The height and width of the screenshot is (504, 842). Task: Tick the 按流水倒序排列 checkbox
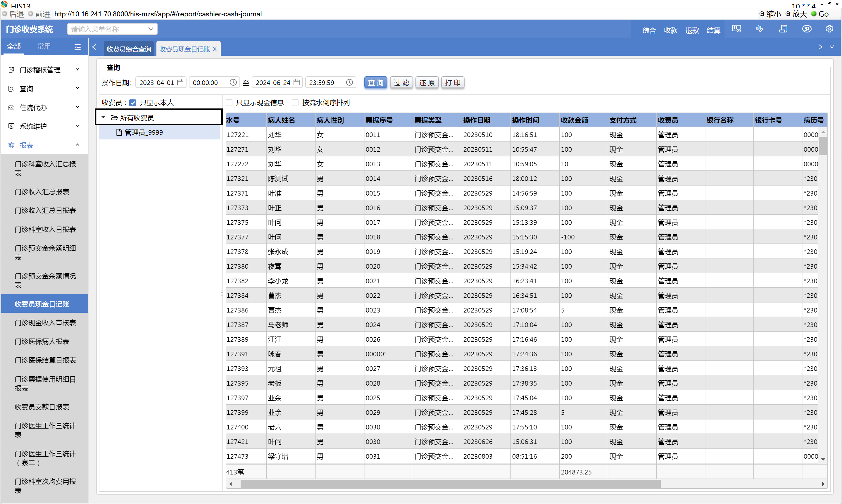point(295,103)
